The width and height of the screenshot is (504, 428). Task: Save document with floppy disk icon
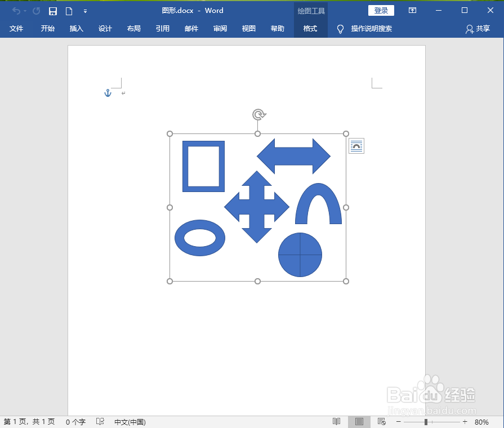pyautogui.click(x=53, y=11)
